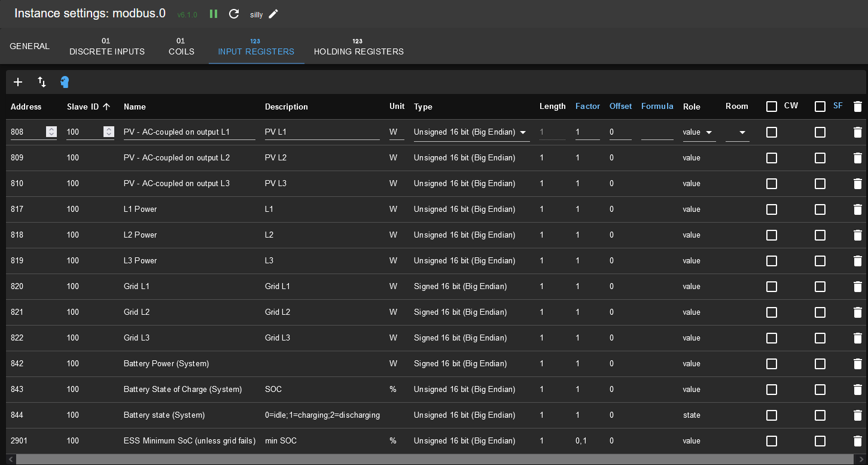Delete the L3 Power row
868x465 pixels.
coord(858,261)
